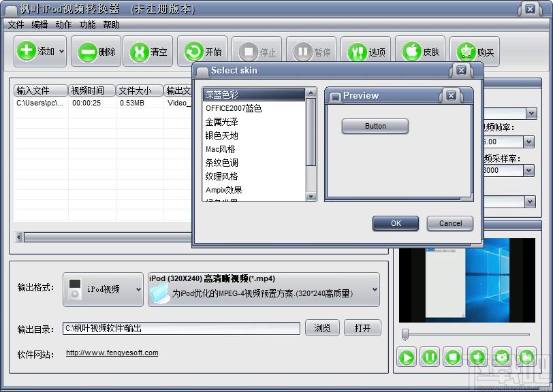
Task: Close the main converter window
Action: tap(530, 9)
